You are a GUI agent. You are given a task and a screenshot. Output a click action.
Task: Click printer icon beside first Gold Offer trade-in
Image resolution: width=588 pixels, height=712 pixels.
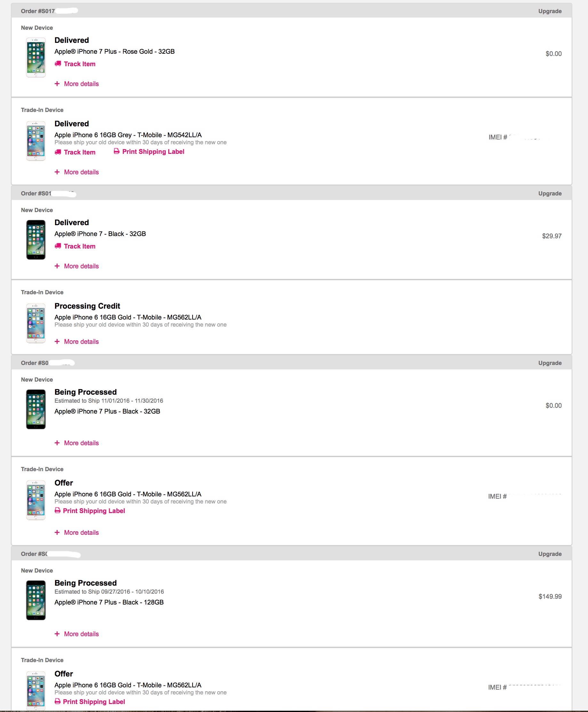(x=58, y=510)
